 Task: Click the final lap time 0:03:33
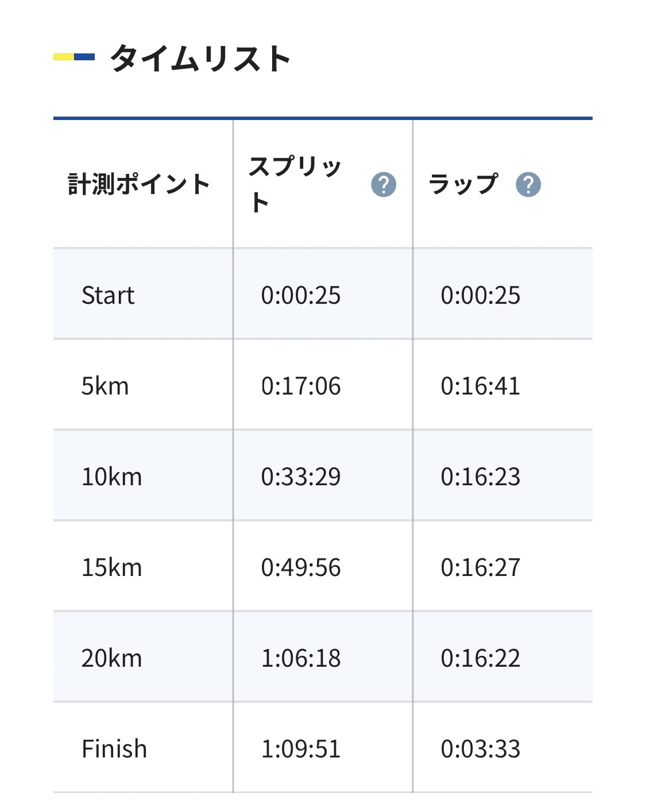[481, 749]
